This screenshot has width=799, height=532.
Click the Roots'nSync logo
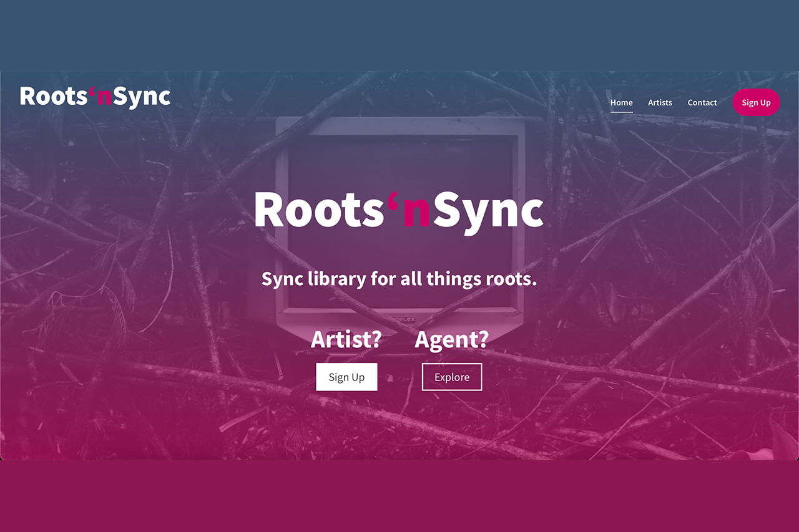(x=94, y=96)
